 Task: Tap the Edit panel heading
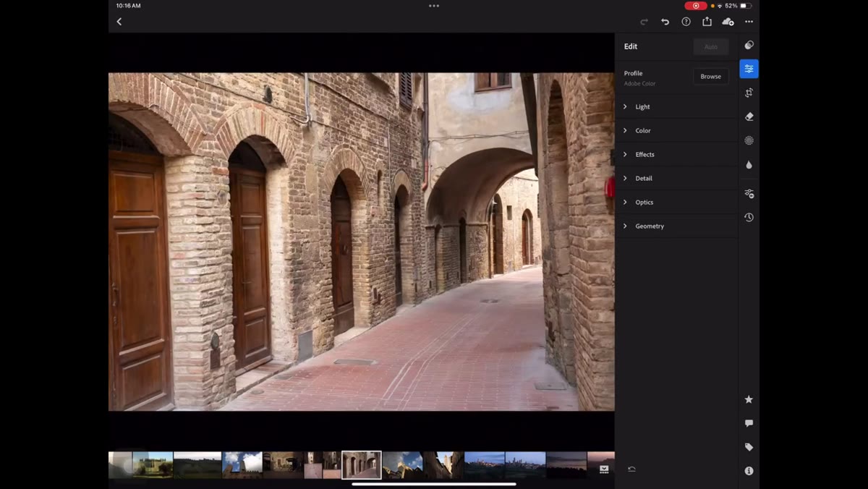click(x=631, y=46)
